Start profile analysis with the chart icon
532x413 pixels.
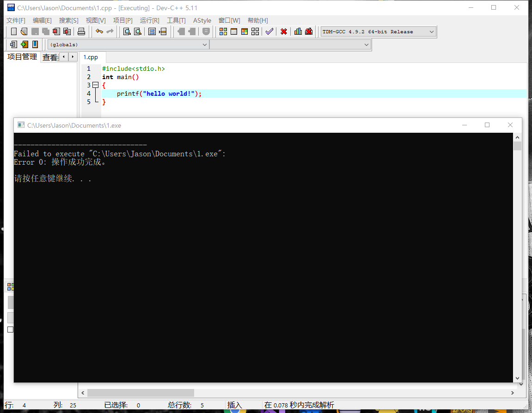coord(298,31)
